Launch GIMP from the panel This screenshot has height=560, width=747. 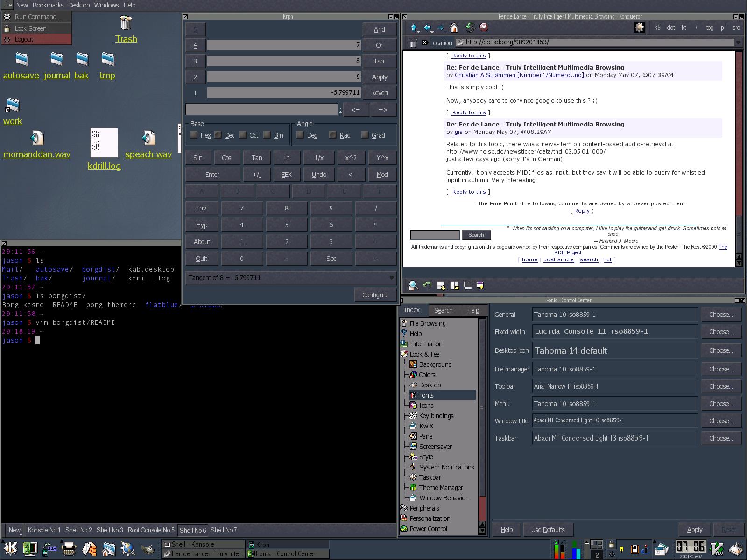click(148, 549)
